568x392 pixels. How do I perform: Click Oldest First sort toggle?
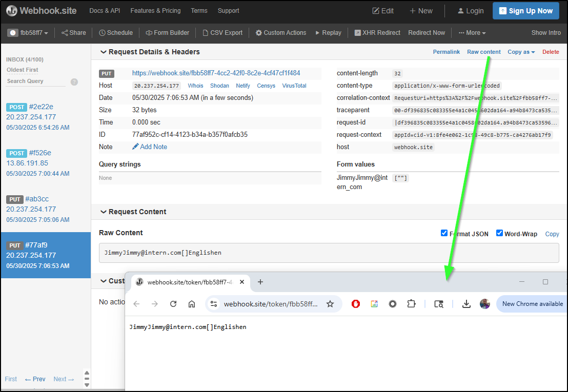(x=22, y=70)
